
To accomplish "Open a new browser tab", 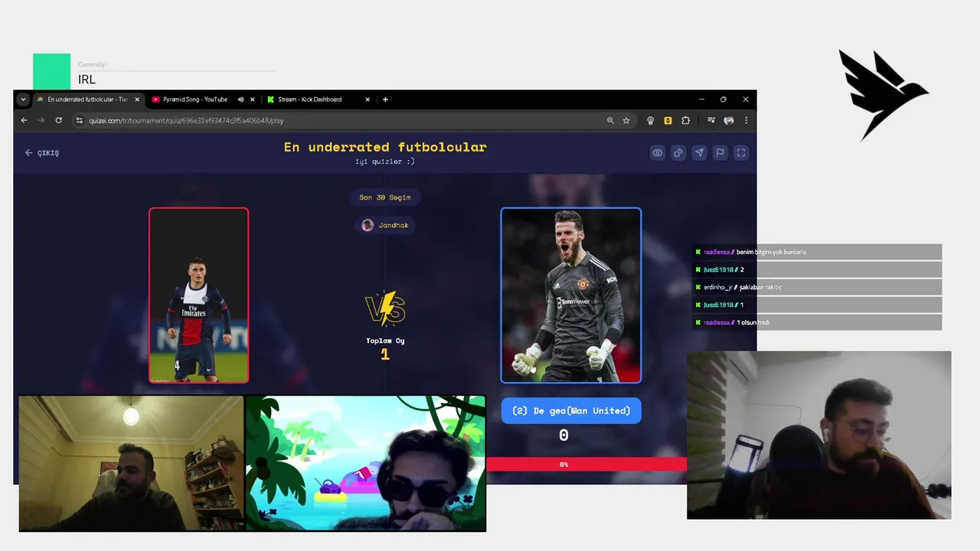I will tap(385, 99).
